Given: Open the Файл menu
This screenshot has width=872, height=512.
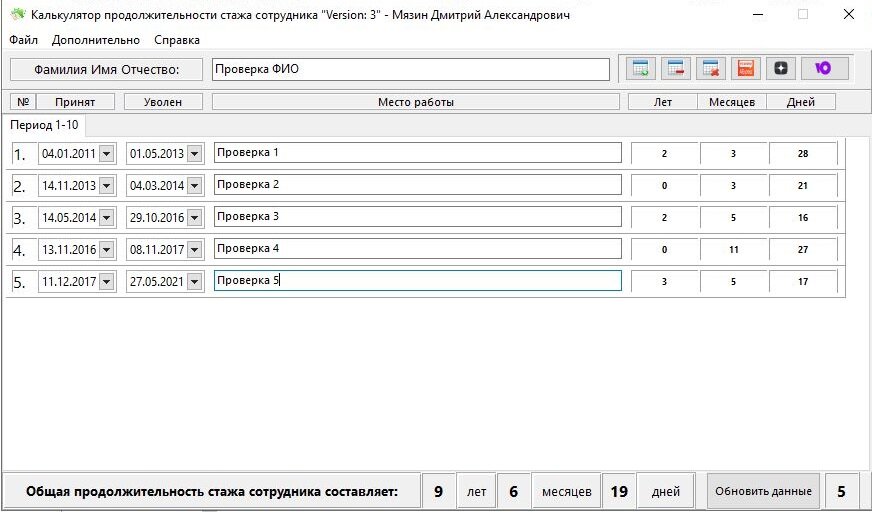Looking at the screenshot, I should [23, 40].
